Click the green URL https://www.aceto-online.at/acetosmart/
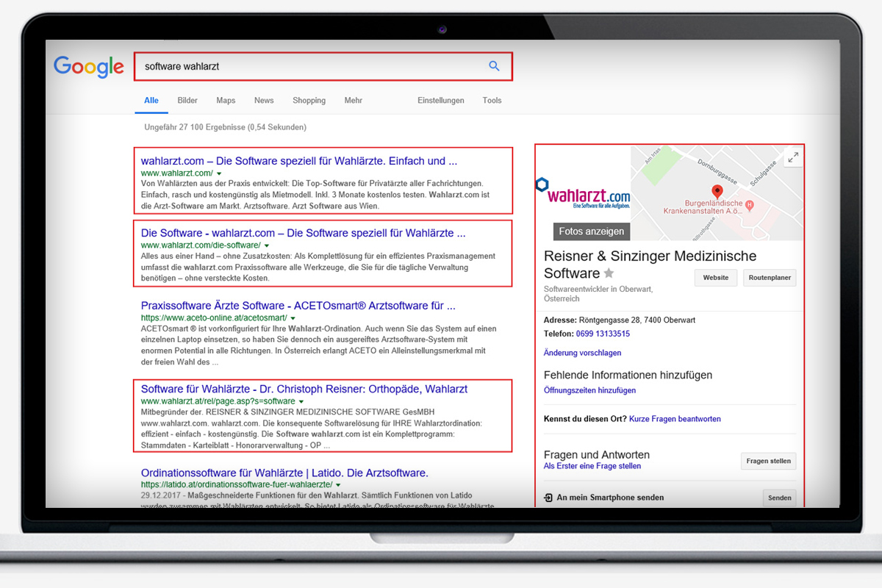Screen dimensions: 882x588 click(214, 318)
